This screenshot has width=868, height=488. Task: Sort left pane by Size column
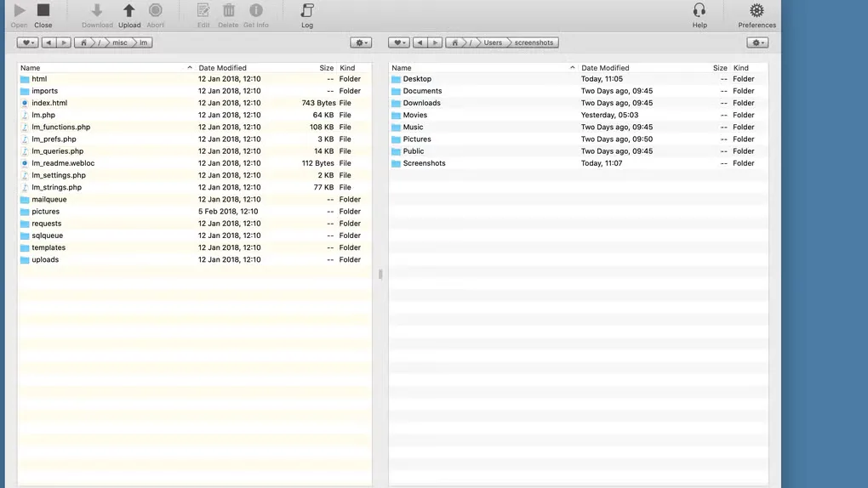326,68
